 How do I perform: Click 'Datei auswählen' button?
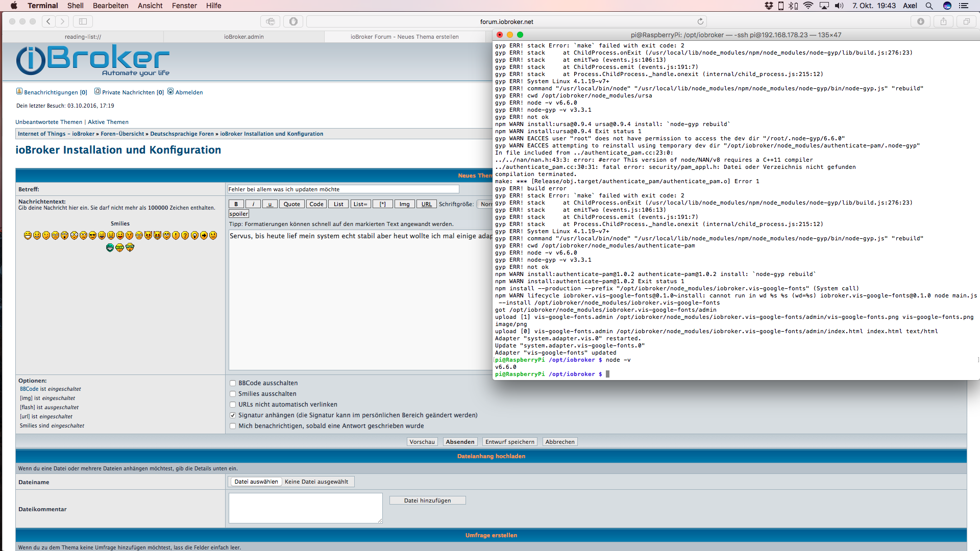click(256, 482)
